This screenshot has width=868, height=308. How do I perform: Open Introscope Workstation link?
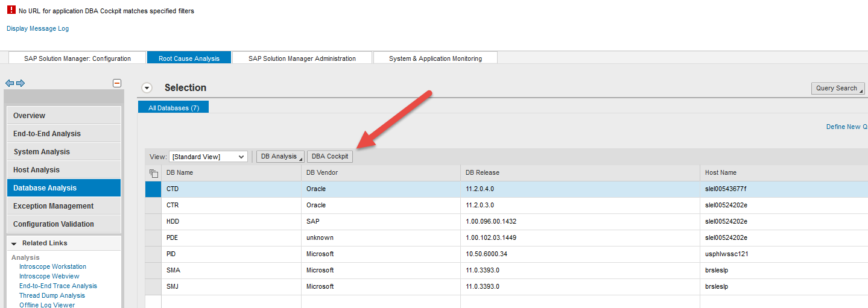(x=52, y=266)
